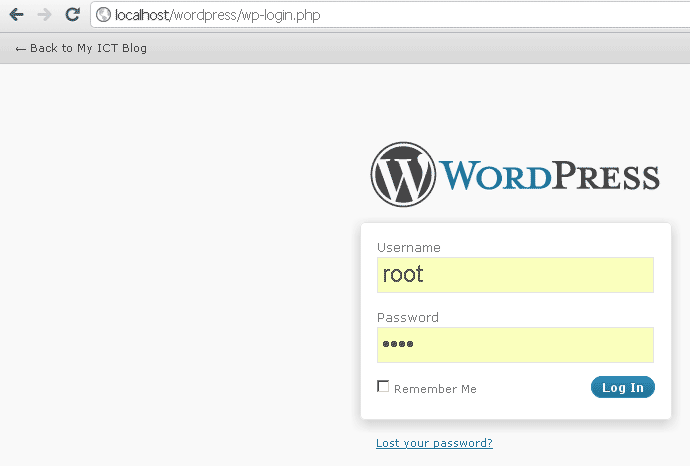
Task: Click into the Username field containing root
Action: (x=515, y=275)
